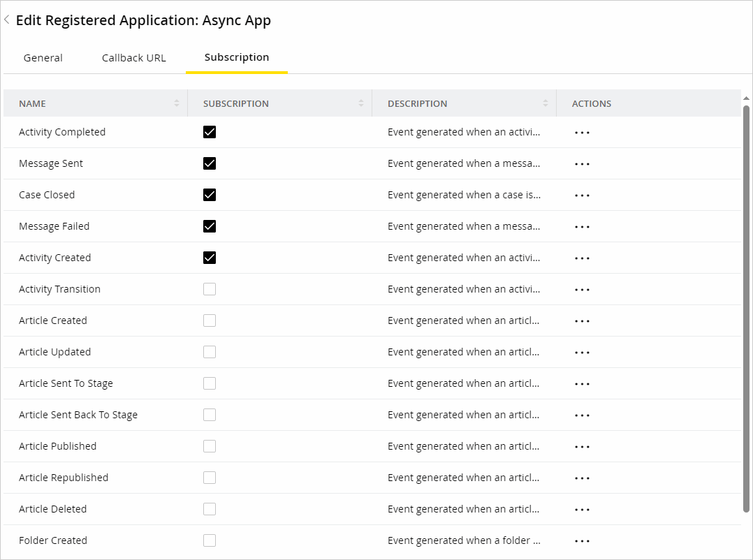Open actions menu for Article Sent Back To Stage
This screenshot has width=753, height=560.
pos(582,415)
